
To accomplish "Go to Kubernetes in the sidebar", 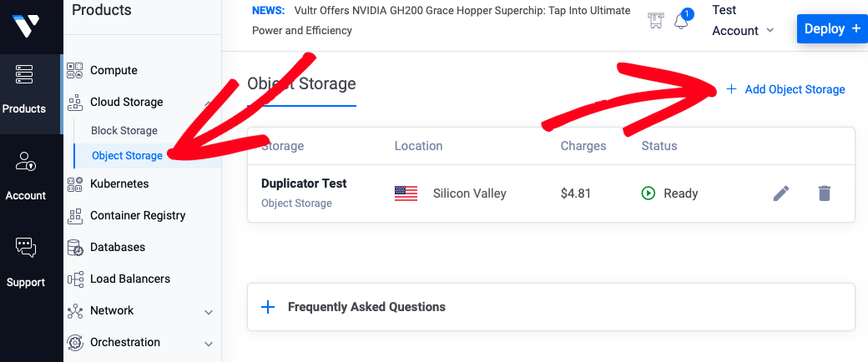I will point(119,184).
